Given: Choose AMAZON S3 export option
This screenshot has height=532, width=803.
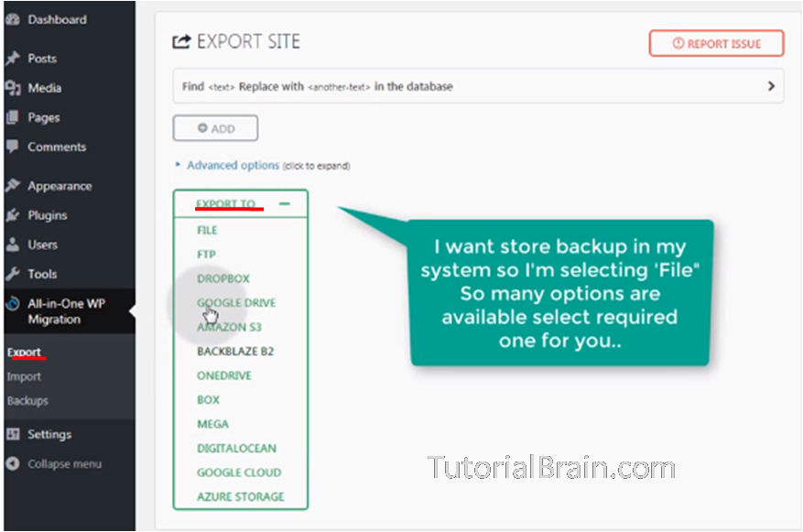Looking at the screenshot, I should click(229, 327).
